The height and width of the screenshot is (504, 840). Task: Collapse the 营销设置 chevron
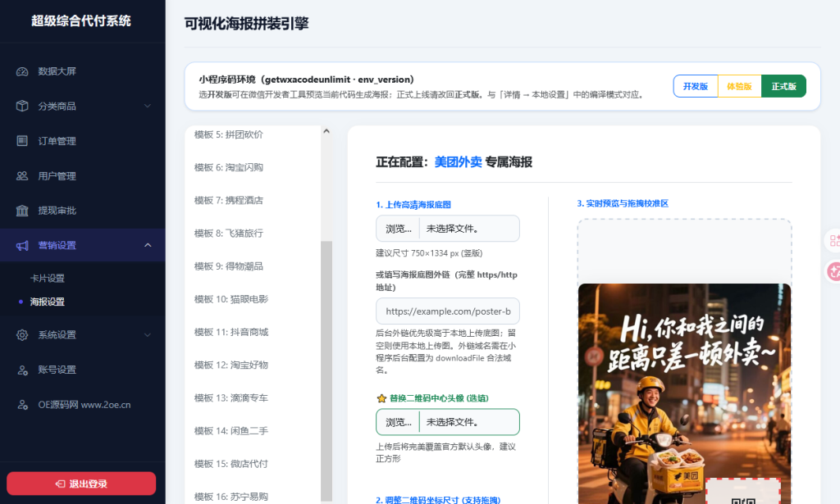tap(148, 245)
